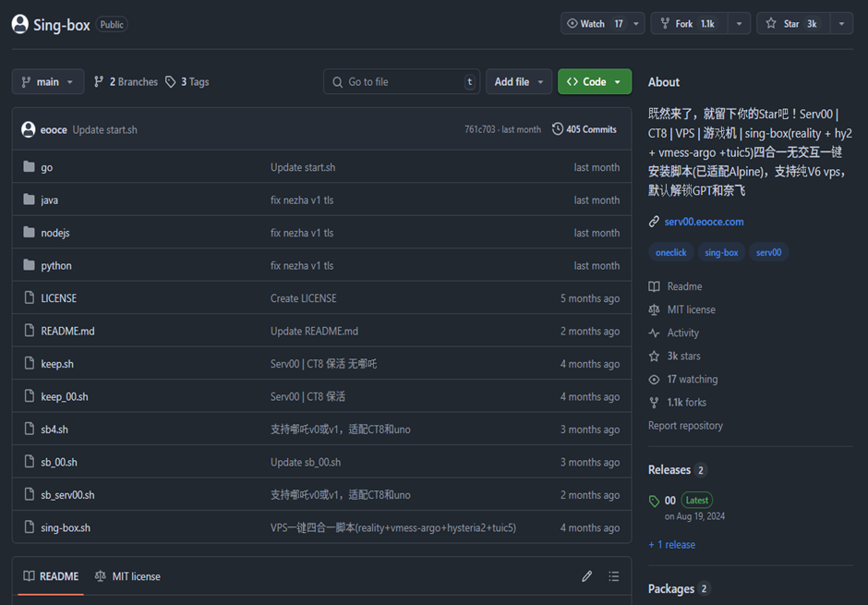Screen dimensions: 868x605
Task: Open the green Code dropdown
Action: (595, 81)
